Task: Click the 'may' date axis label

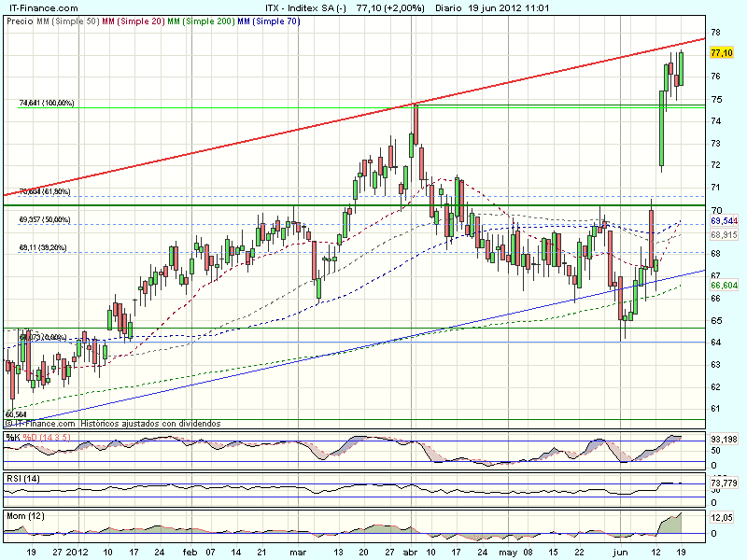Action: (508, 553)
